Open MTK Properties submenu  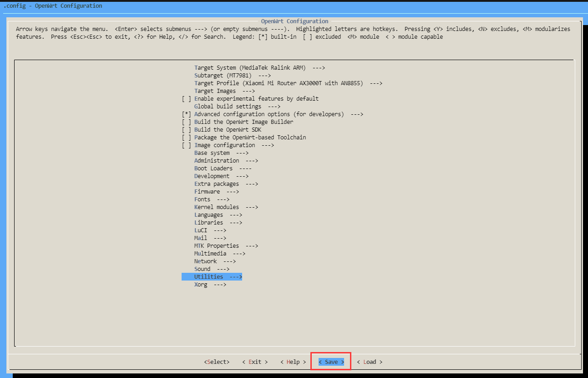(226, 246)
